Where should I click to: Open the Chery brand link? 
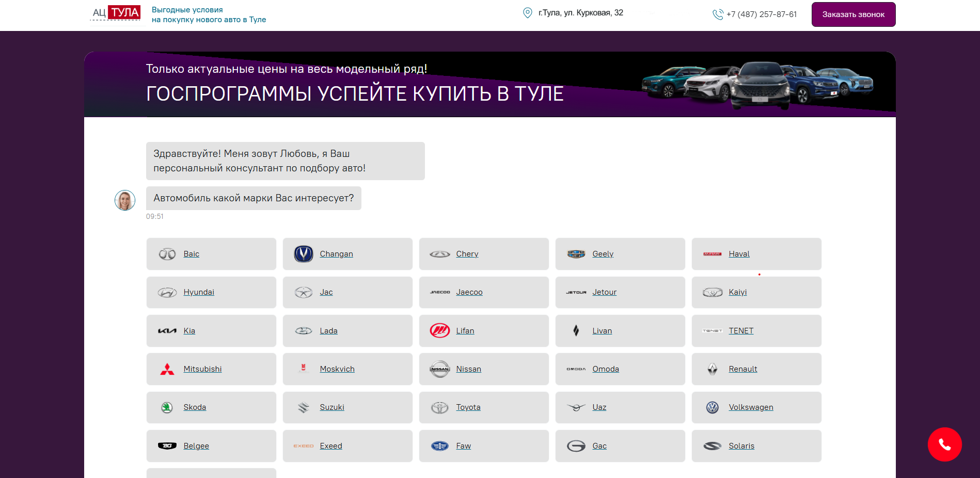(x=467, y=254)
